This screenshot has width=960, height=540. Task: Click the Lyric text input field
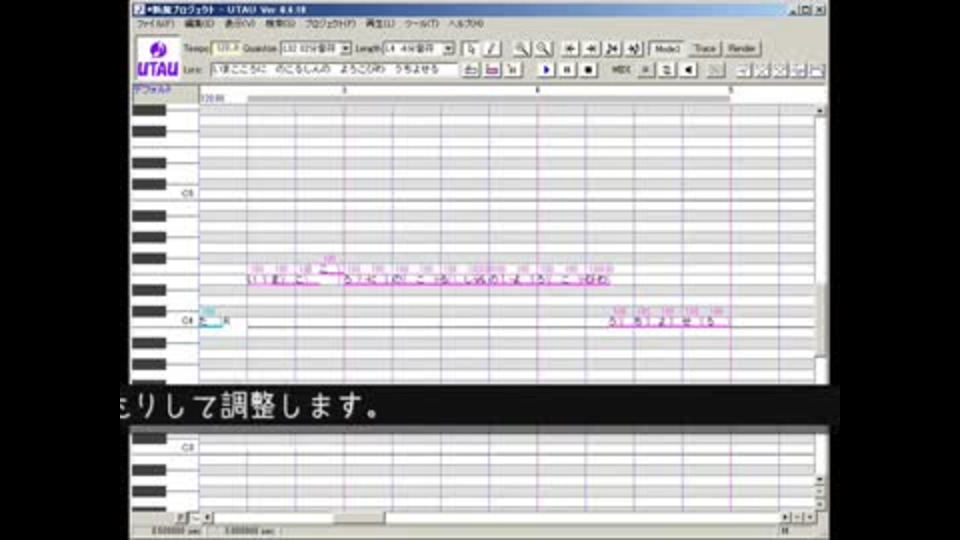pos(334,70)
